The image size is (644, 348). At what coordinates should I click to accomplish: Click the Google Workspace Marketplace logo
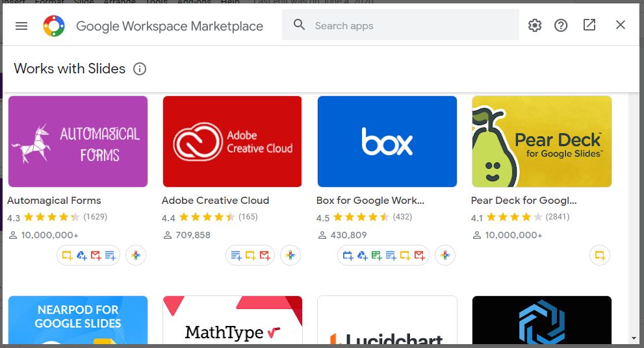54,26
